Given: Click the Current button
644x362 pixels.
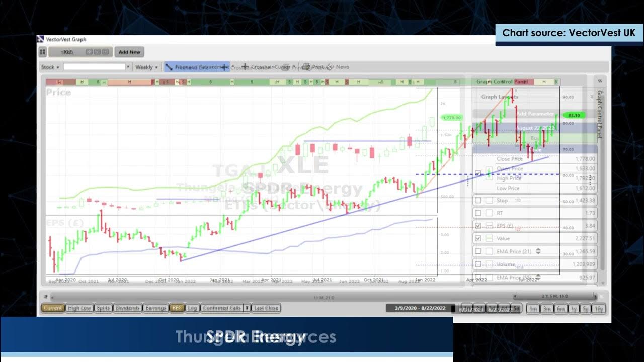Looking at the screenshot, I should [53, 308].
